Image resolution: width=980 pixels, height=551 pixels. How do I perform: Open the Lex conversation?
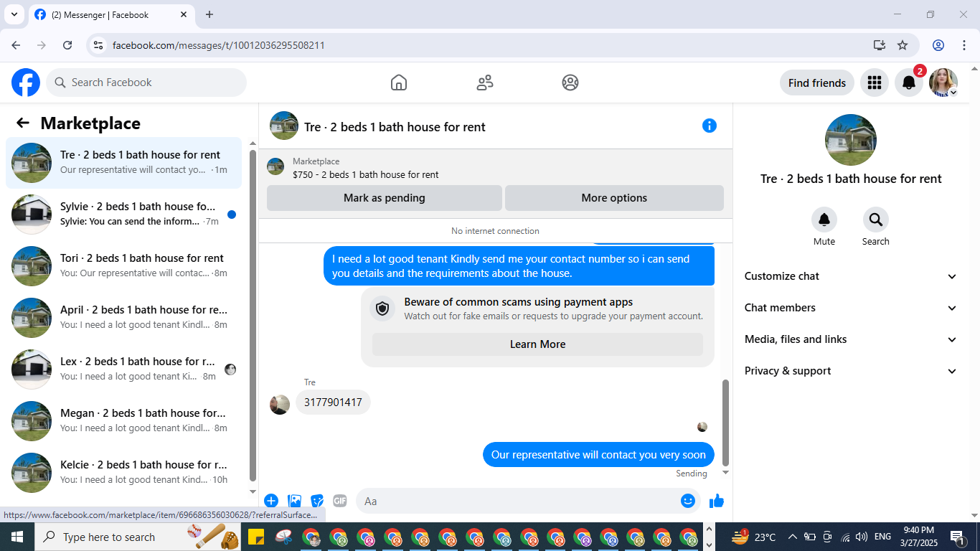point(124,369)
